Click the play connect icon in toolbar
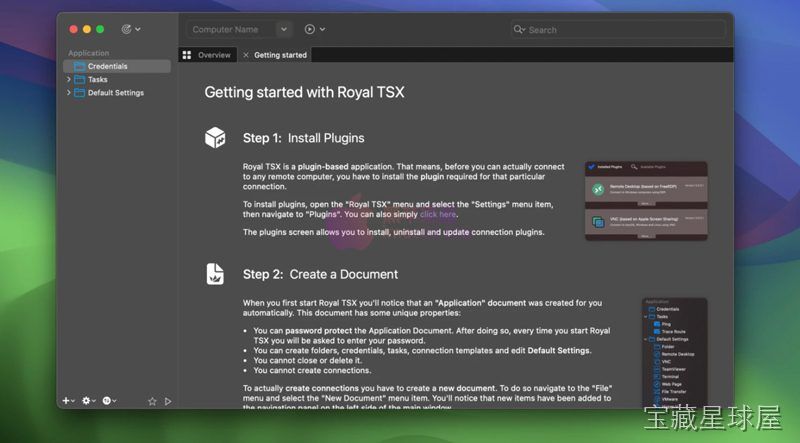 coord(310,29)
